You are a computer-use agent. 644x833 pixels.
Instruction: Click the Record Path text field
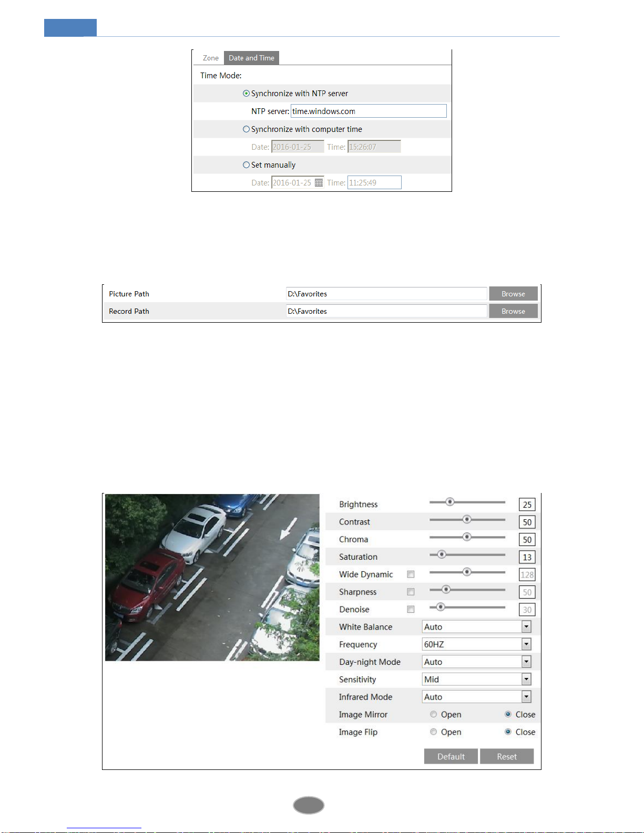(386, 311)
